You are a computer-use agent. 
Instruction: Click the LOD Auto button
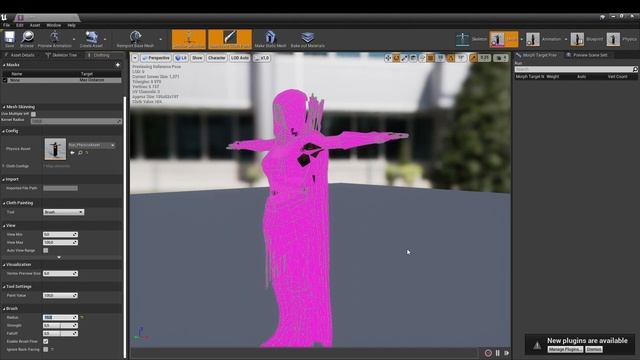pyautogui.click(x=240, y=58)
